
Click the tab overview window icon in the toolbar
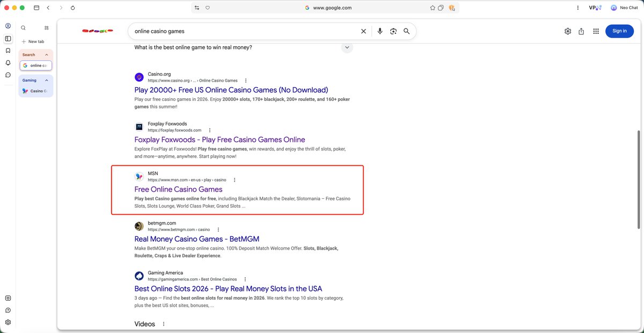(36, 8)
